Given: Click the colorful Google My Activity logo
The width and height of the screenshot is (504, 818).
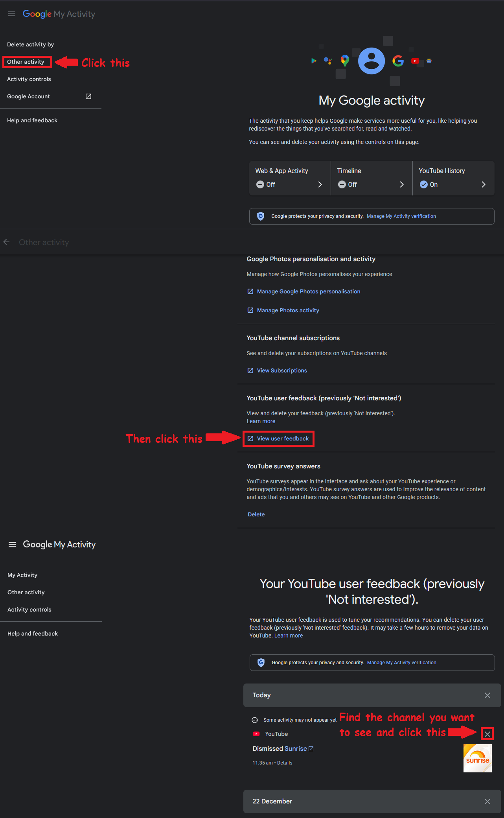Looking at the screenshot, I should pyautogui.click(x=59, y=14).
